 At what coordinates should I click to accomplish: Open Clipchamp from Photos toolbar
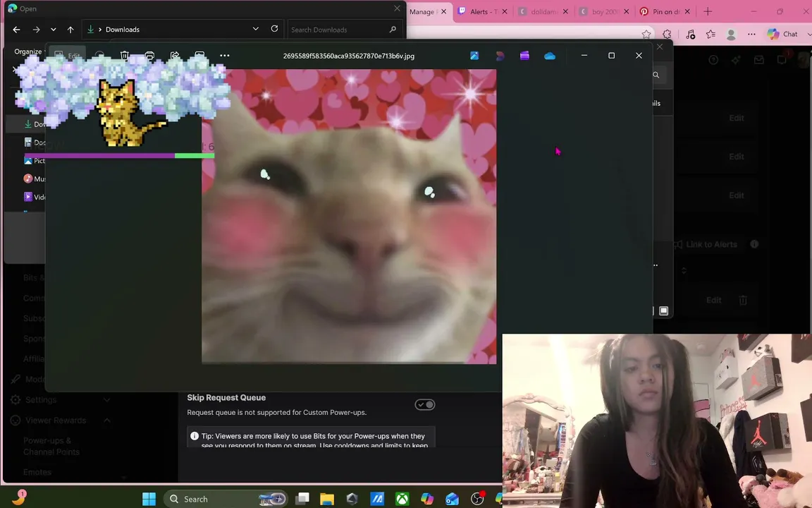[524, 56]
